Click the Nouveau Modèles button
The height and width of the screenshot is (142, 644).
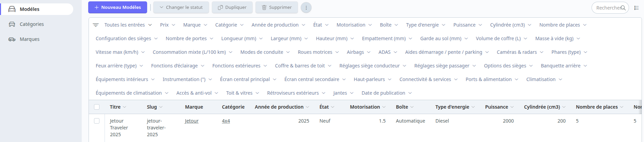pyautogui.click(x=117, y=7)
